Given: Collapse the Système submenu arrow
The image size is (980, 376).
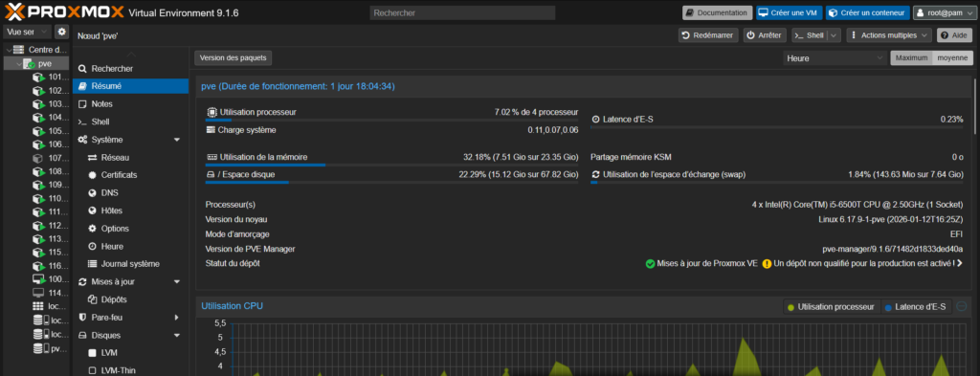Looking at the screenshot, I should (x=177, y=140).
